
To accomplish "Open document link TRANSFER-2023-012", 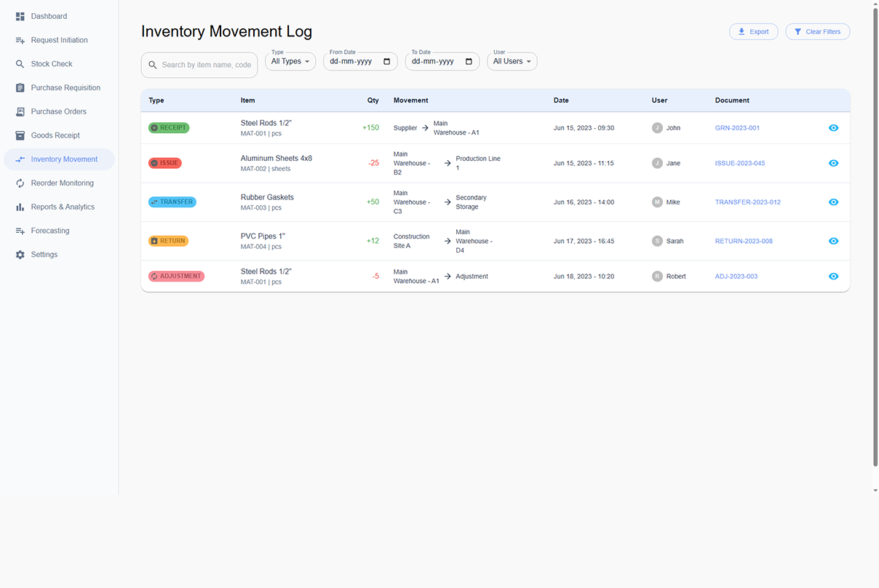I will coord(748,202).
